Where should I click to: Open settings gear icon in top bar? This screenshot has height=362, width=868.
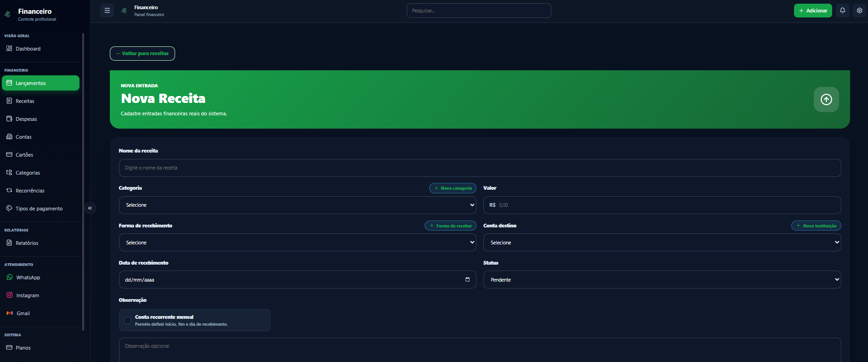[x=859, y=11]
